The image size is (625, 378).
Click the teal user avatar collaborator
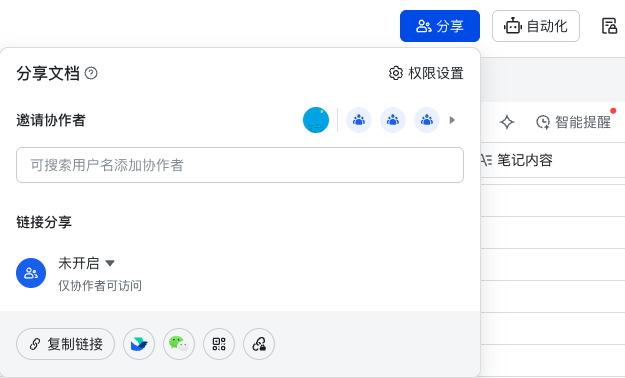316,120
